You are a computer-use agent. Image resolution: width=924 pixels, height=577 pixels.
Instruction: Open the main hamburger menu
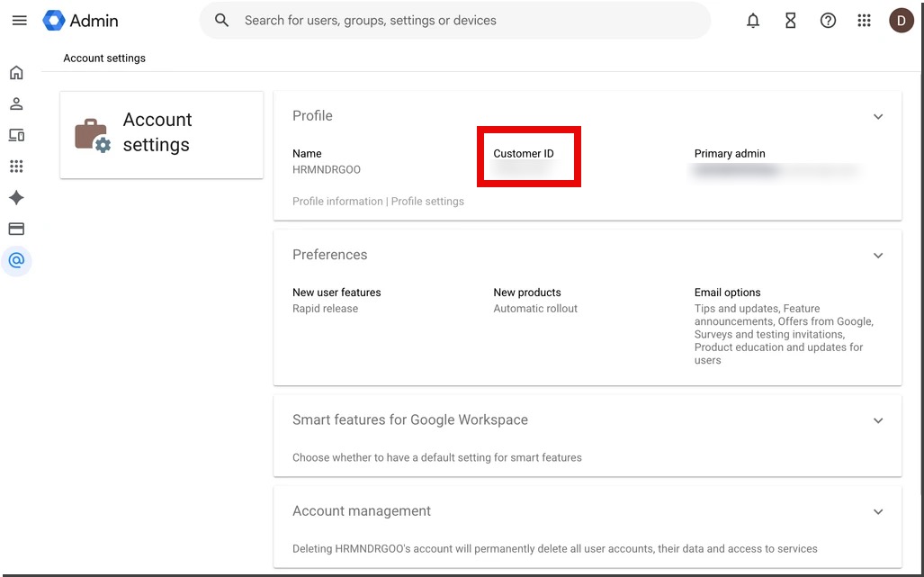tap(20, 21)
